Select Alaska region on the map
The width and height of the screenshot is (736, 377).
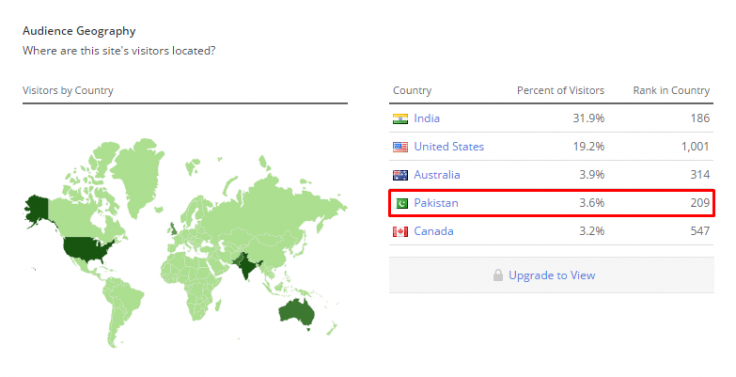tap(36, 210)
